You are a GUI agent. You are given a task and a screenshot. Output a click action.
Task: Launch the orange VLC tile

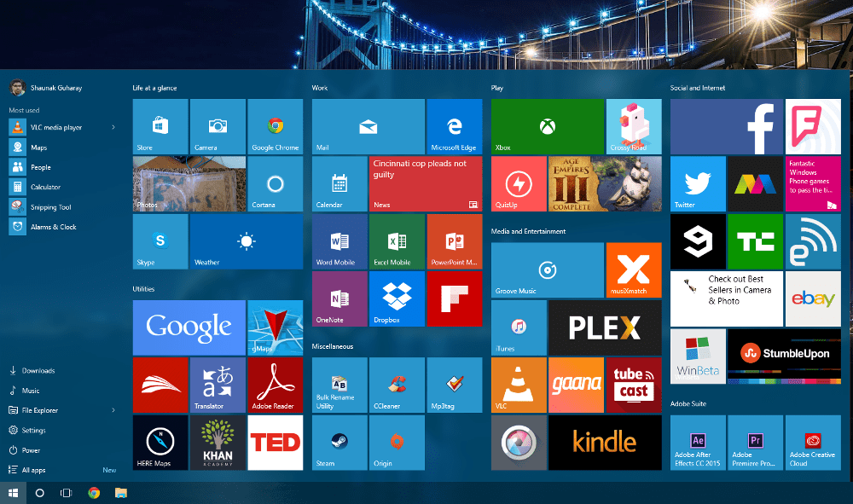519,385
